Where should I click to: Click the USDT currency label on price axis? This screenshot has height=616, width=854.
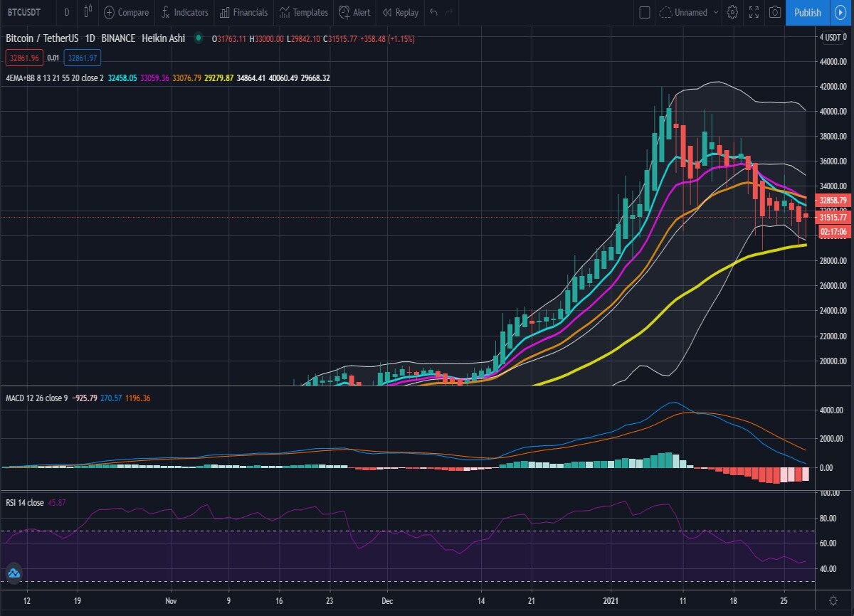(x=832, y=38)
